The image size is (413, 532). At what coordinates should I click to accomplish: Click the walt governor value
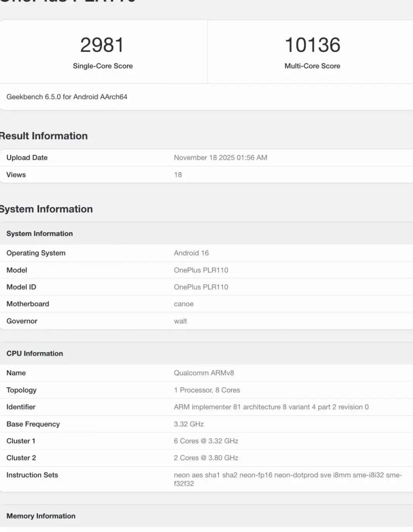(x=181, y=321)
